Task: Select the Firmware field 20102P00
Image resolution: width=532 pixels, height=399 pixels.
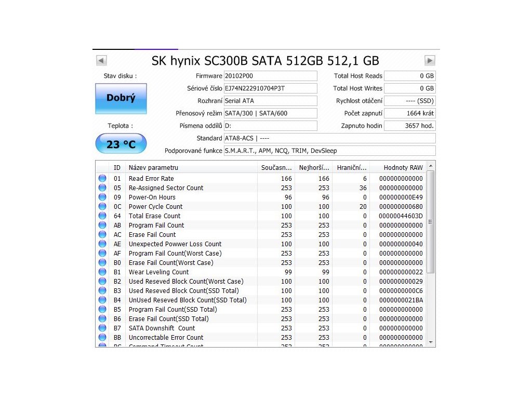Action: [270, 76]
